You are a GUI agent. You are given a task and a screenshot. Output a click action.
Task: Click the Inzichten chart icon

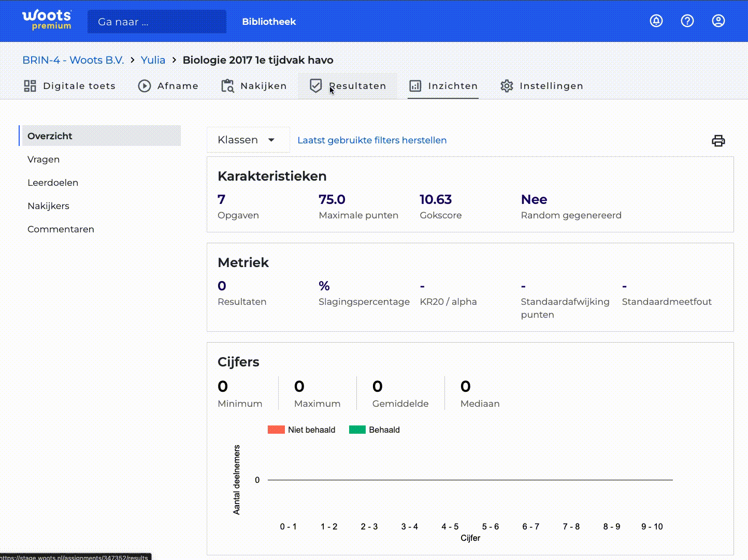(x=415, y=86)
